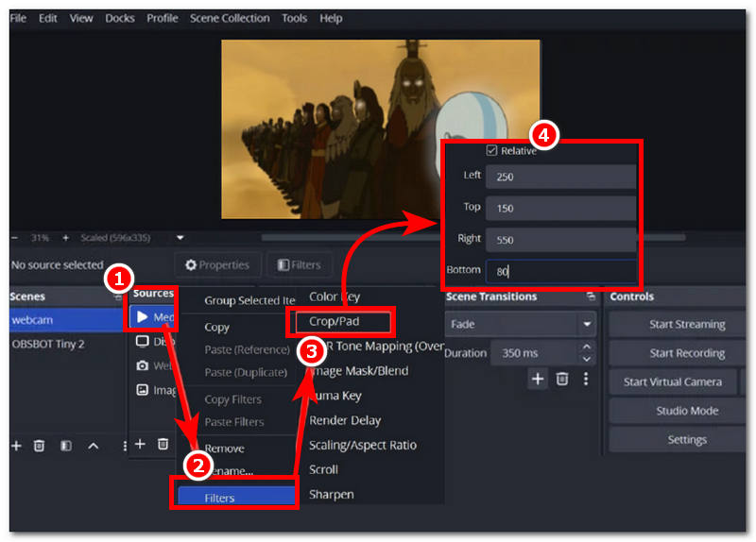Open Settings from Controls
756x542 pixels.
click(678, 439)
